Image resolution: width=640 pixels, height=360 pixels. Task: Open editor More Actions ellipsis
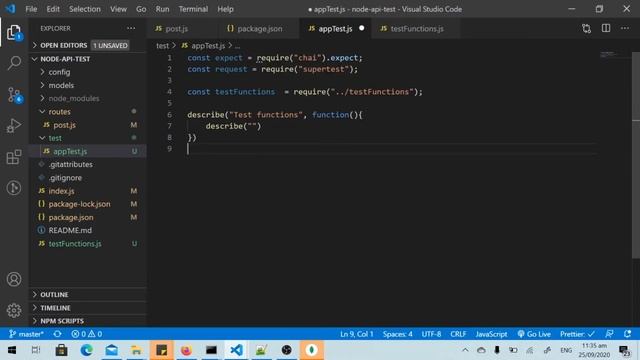(x=625, y=28)
